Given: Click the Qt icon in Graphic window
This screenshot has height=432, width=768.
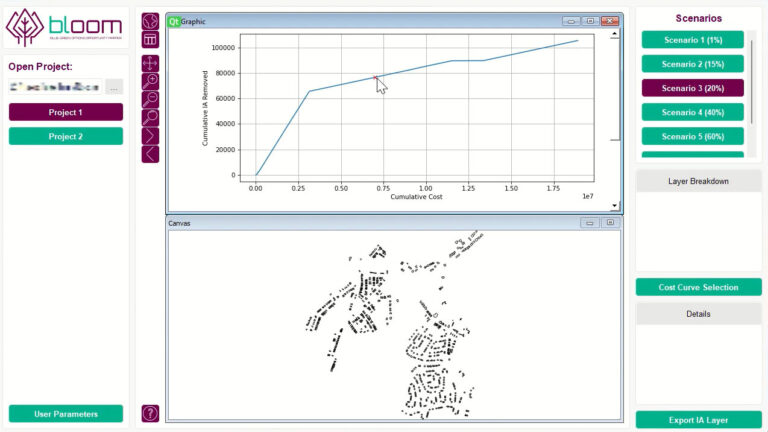Looking at the screenshot, I should click(x=174, y=22).
